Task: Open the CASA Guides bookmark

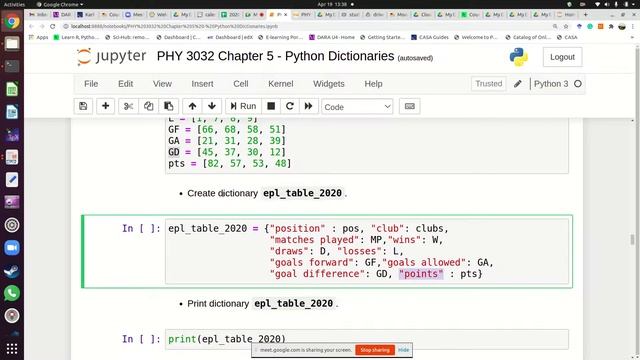Action: pyautogui.click(x=429, y=37)
